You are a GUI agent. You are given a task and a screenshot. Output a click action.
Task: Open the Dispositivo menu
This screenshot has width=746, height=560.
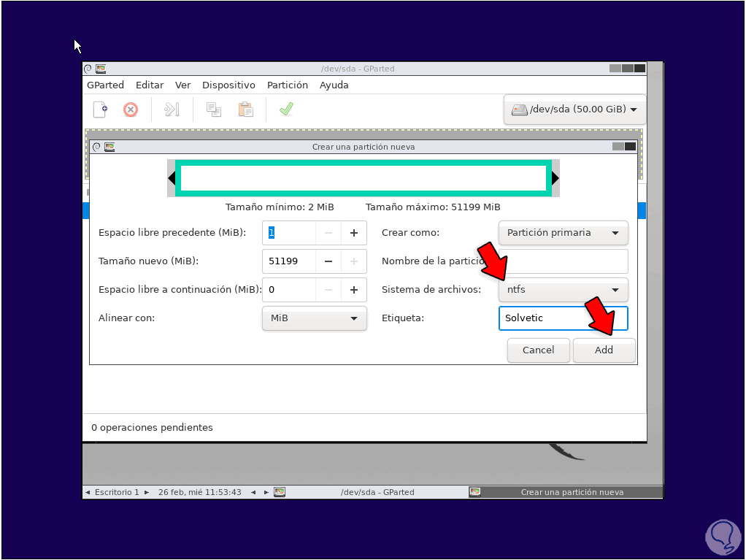point(228,85)
